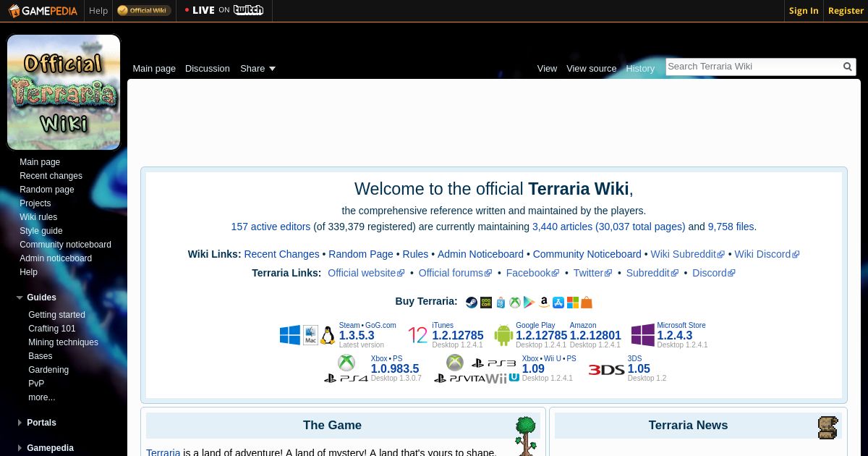
Task: Click the GOG.com store icon
Action: 486,303
